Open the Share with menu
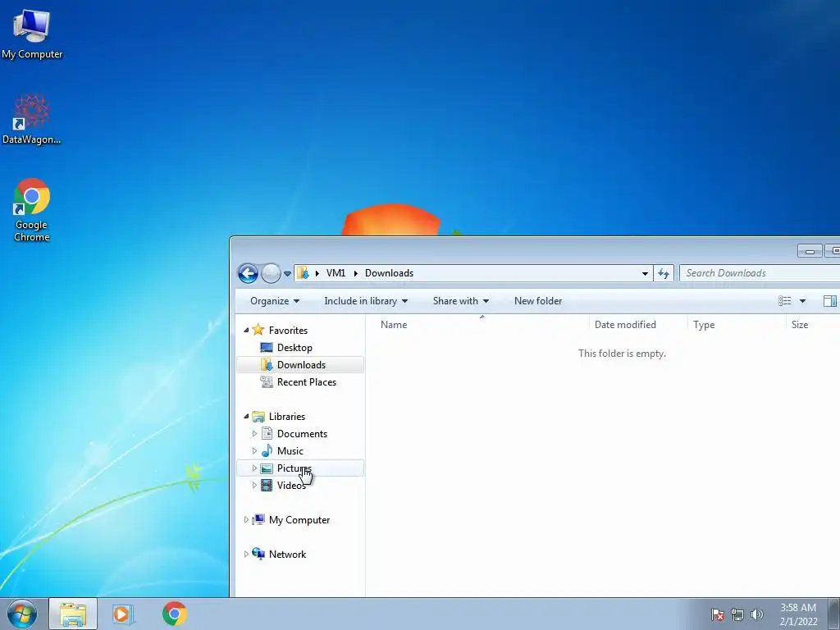Image resolution: width=840 pixels, height=630 pixels. (461, 301)
